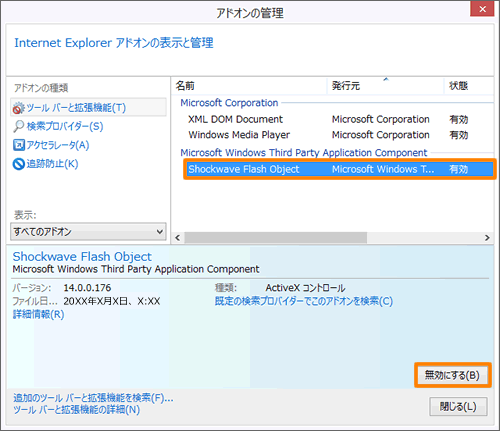Viewport: 500px width, 431px height.
Task: Click the horizontal scrollbar thumb
Action: (x=276, y=238)
